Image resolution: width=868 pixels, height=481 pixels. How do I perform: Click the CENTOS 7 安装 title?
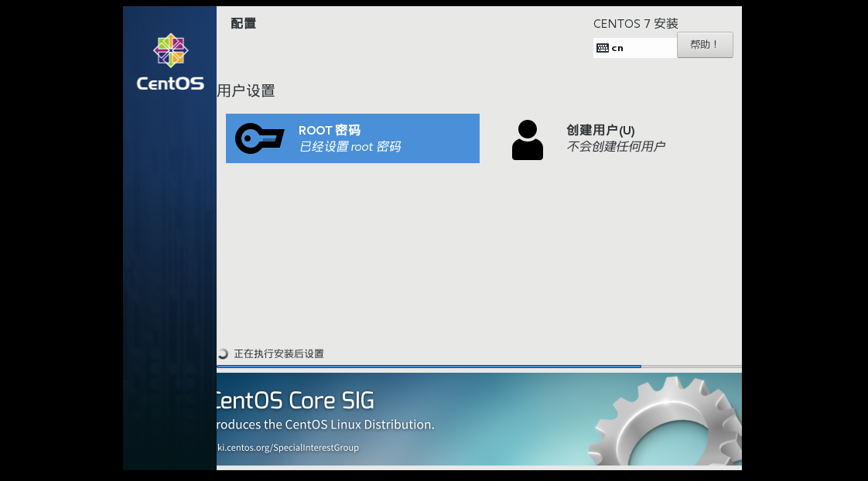pos(635,24)
